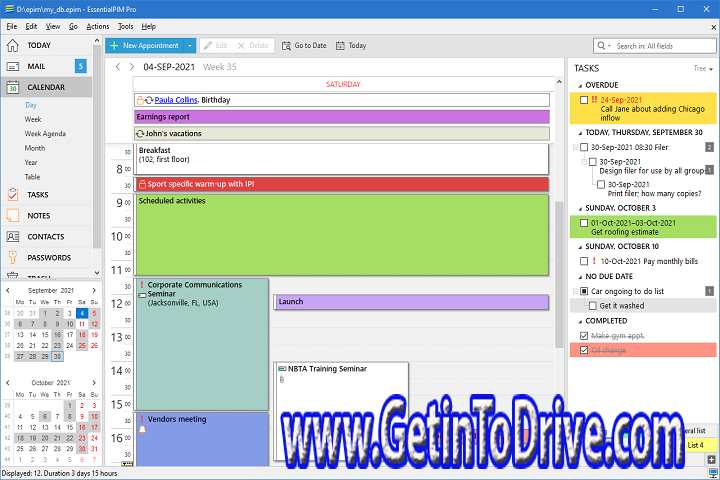Collapse the NO DUE DATE group
Viewport: 720px width, 480px height.
[580, 277]
